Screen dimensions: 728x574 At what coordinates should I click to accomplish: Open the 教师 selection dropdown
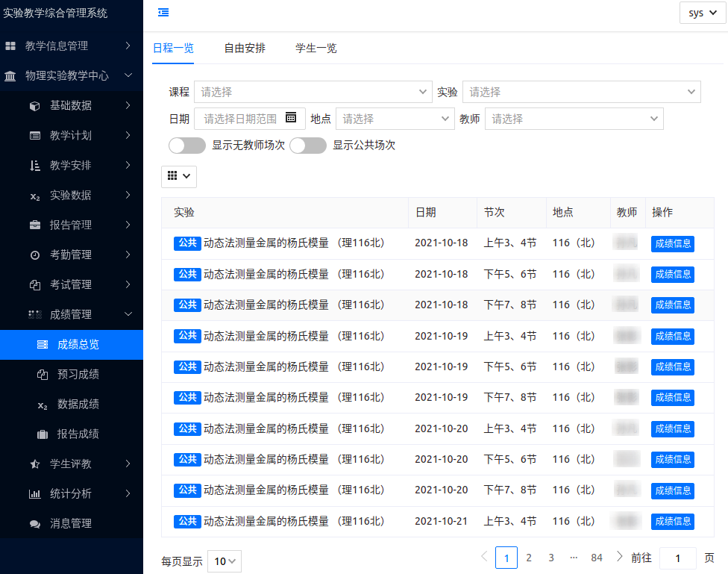tap(573, 119)
